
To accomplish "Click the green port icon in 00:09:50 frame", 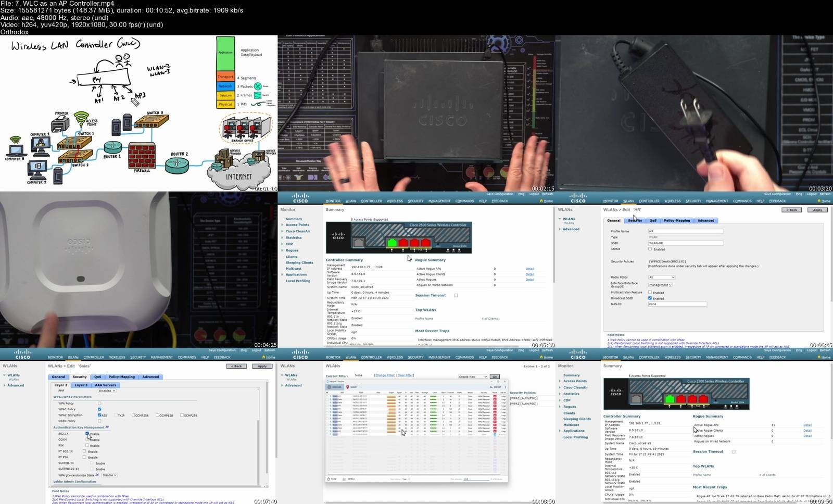I will click(670, 399).
